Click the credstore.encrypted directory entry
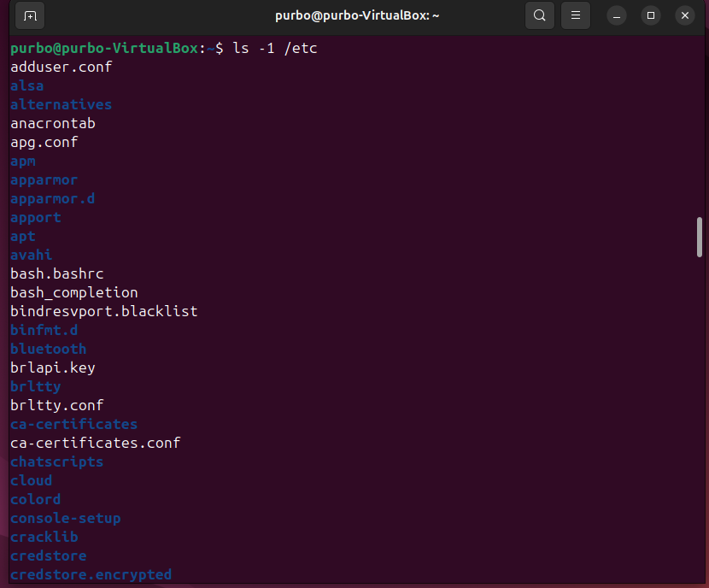Image resolution: width=709 pixels, height=588 pixels. (x=91, y=574)
